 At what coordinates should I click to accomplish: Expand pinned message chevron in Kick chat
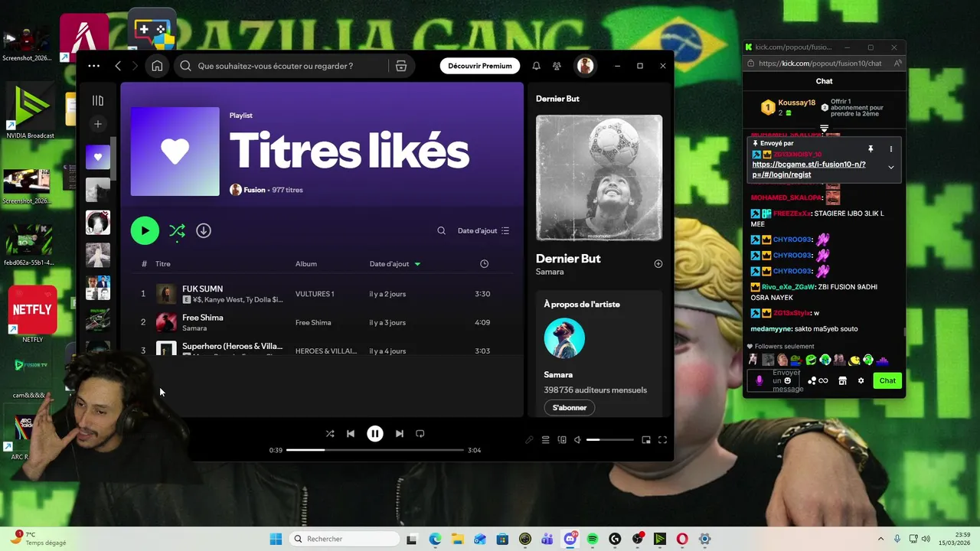tap(890, 167)
